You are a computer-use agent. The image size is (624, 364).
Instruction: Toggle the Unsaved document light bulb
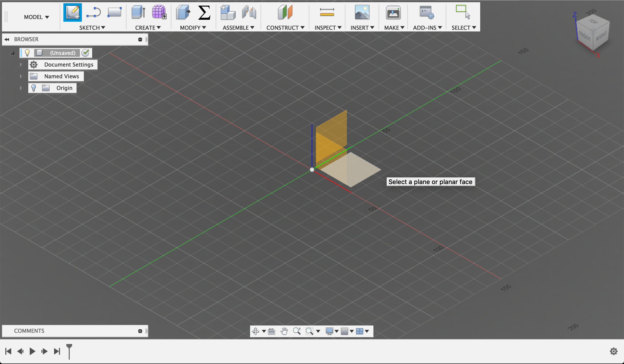(x=27, y=52)
